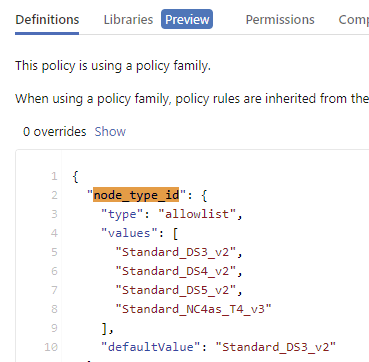Click the "Standard_NC4as_T4_v3" value
Viewport: 369px width, 362px height.
[x=194, y=309]
